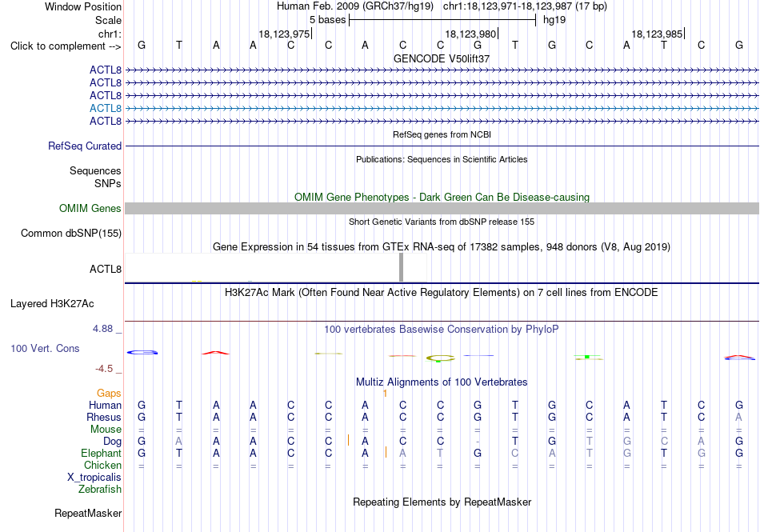Click the orange insertion bar in the Dog row
The height and width of the screenshot is (532, 760).
tap(348, 441)
